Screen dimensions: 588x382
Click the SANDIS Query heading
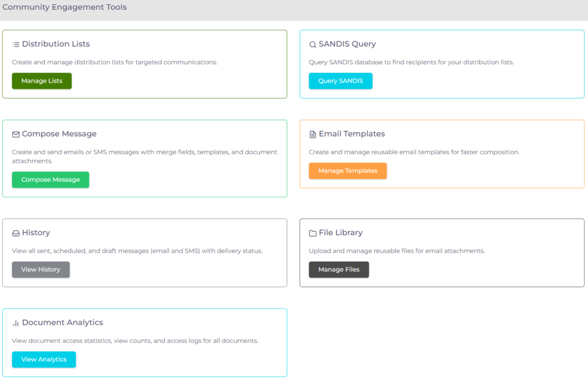pyautogui.click(x=347, y=44)
